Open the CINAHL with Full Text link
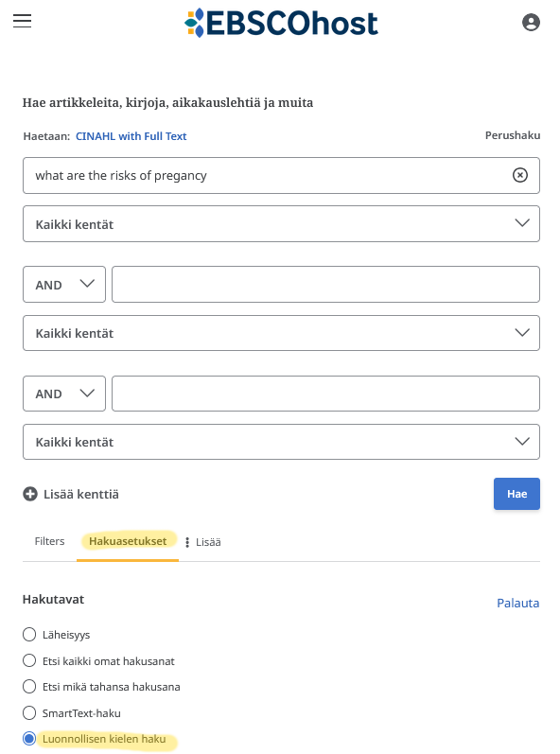 (x=131, y=136)
